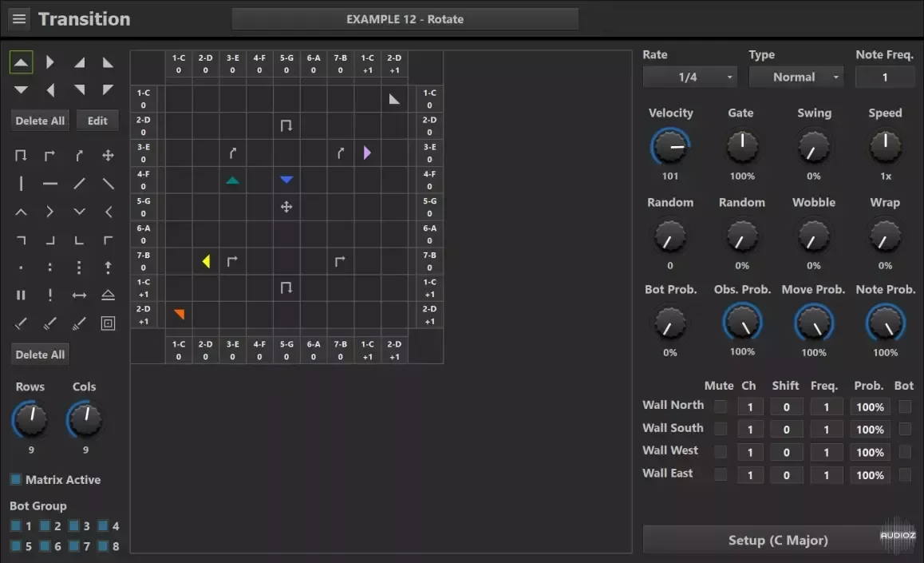Click the Edit button
Screen dimensions: 924x563
97,121
